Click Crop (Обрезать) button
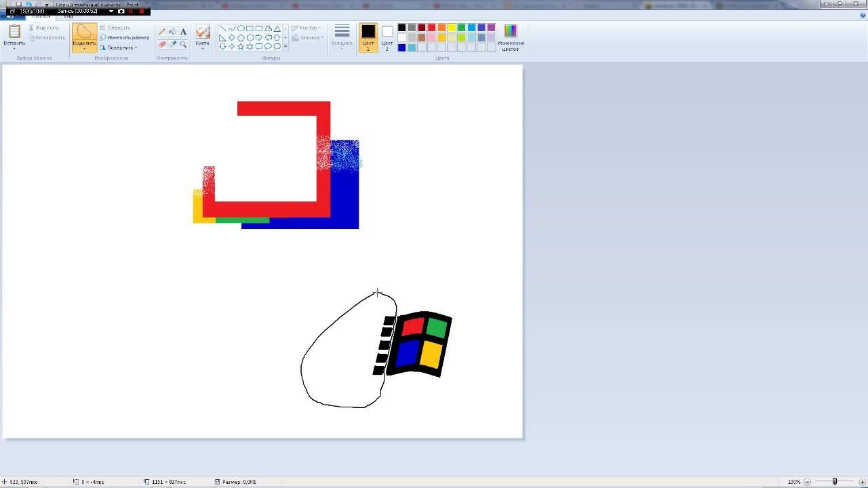 115,28
